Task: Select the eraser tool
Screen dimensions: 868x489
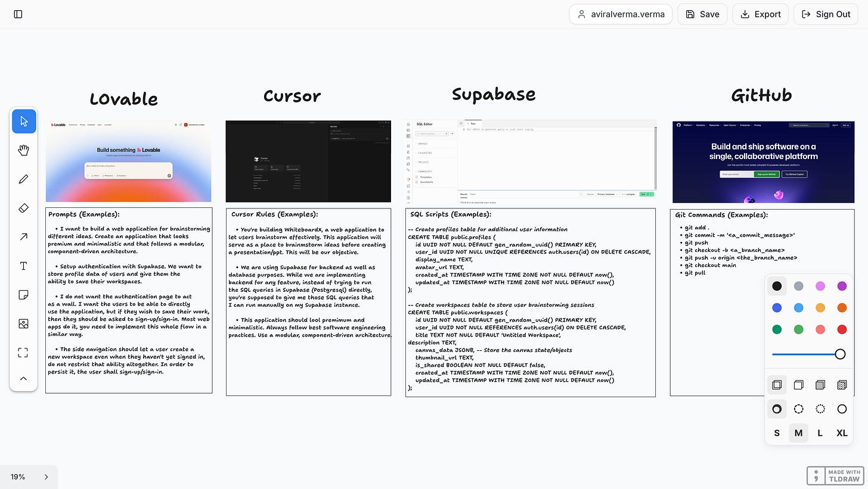Action: [x=24, y=208]
